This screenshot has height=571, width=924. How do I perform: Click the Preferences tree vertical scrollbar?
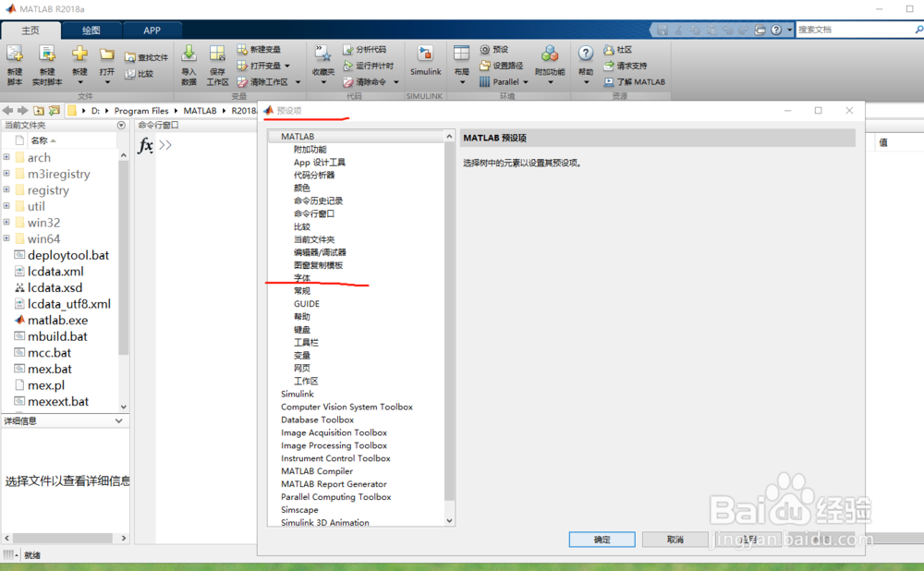click(450, 322)
